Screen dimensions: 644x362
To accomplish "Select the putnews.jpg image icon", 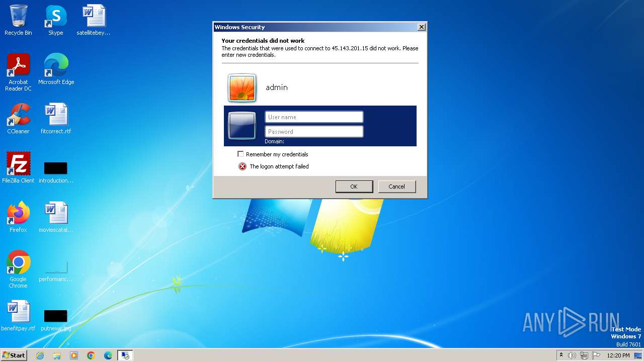I will click(56, 321).
